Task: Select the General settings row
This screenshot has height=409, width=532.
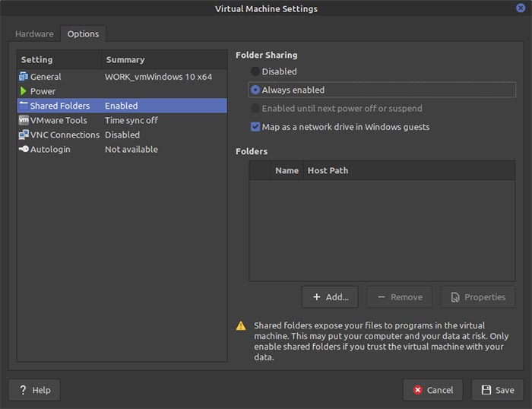Action: tap(122, 77)
